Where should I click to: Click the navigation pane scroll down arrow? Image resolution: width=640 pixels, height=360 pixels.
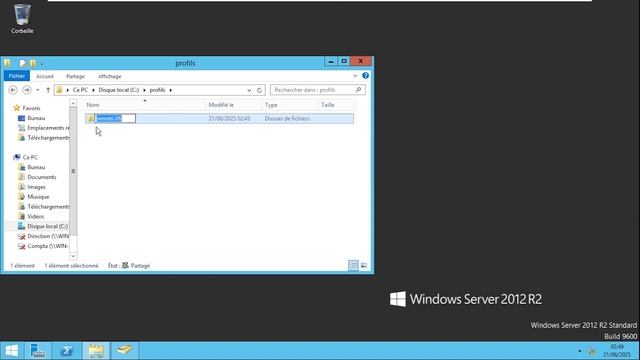pos(73,256)
